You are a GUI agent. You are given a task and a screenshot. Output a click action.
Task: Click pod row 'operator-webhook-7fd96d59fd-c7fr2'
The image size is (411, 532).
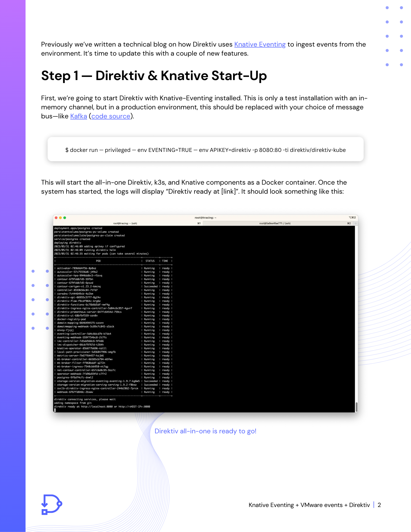(113, 374)
